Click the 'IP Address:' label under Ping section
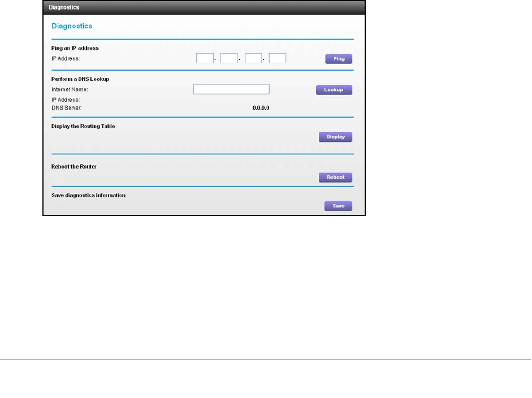The width and height of the screenshot is (532, 398). coord(66,59)
